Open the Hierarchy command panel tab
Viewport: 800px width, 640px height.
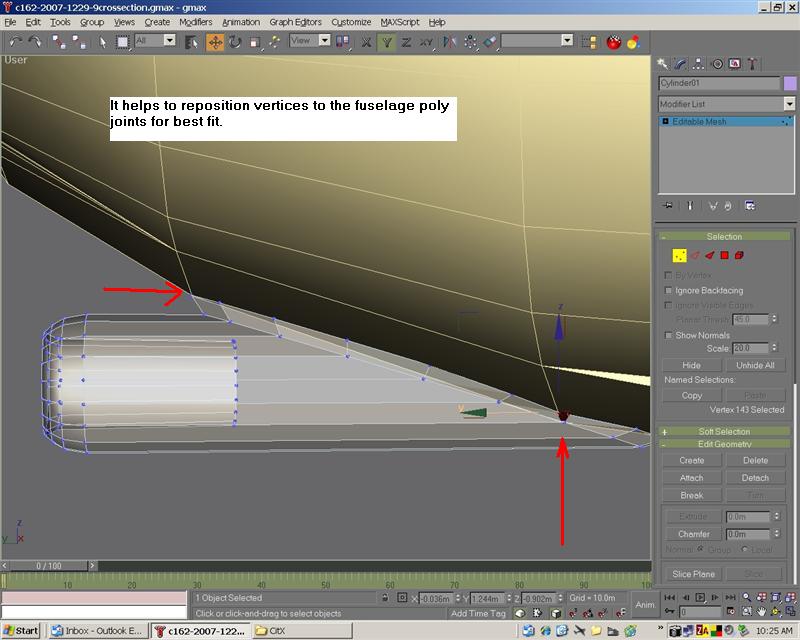tap(698, 63)
